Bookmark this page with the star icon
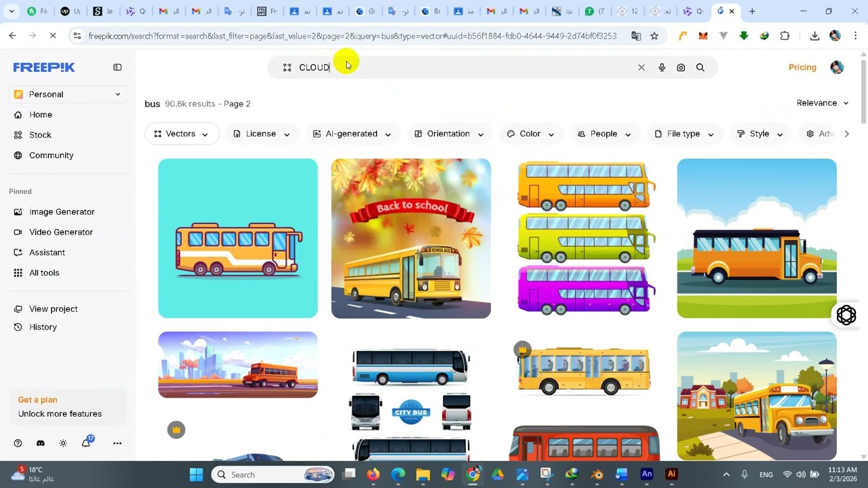The height and width of the screenshot is (488, 868). click(x=654, y=36)
